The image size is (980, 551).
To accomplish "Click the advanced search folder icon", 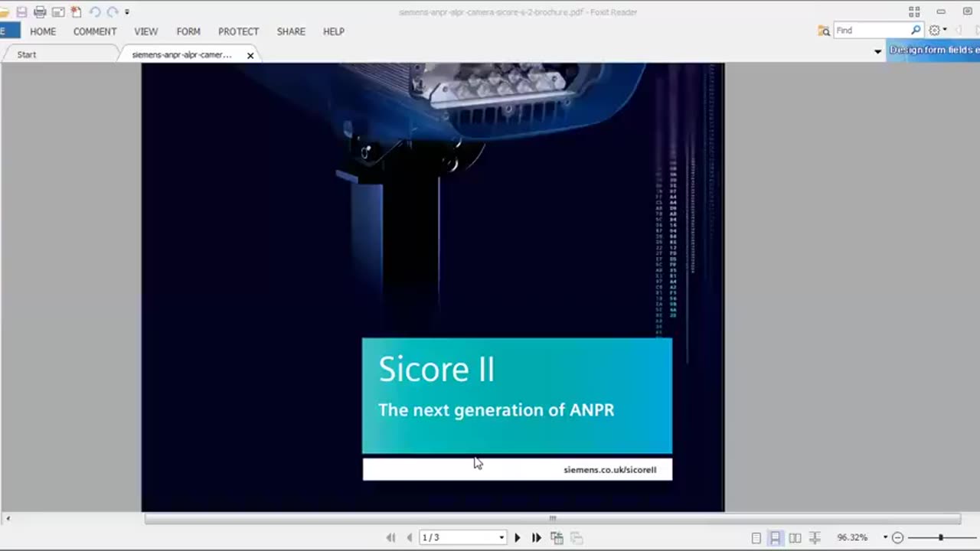I will pos(824,31).
